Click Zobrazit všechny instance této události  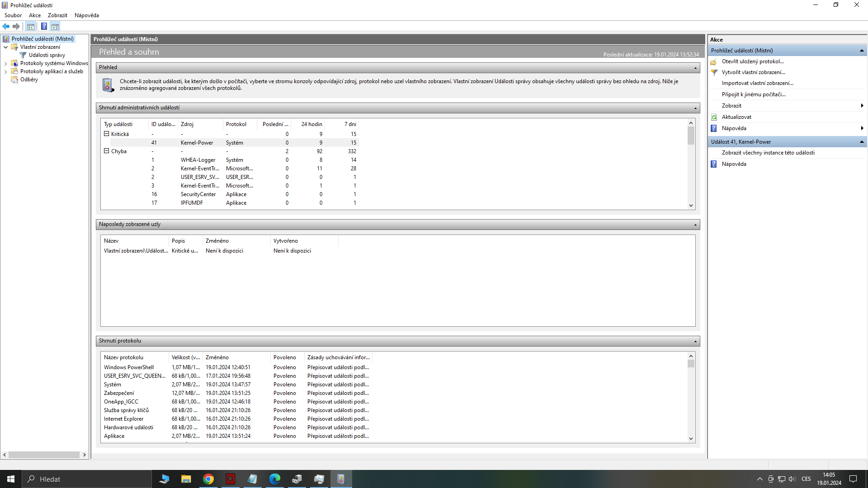click(x=768, y=153)
